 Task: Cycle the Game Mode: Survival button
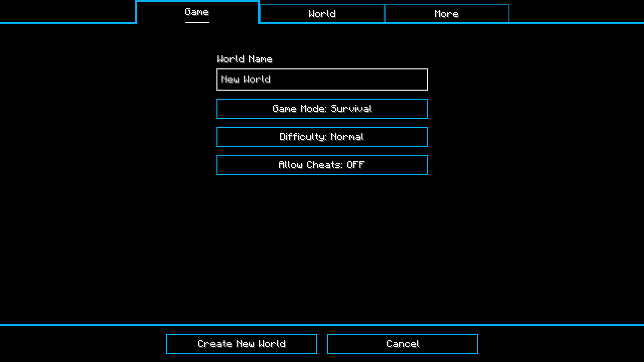[322, 109]
